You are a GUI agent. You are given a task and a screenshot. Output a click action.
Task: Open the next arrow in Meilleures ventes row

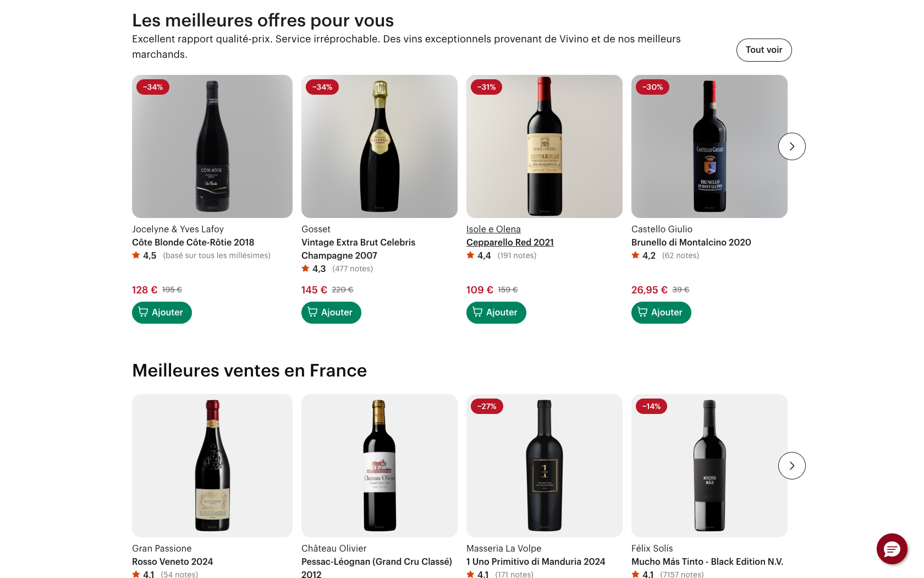point(791,466)
